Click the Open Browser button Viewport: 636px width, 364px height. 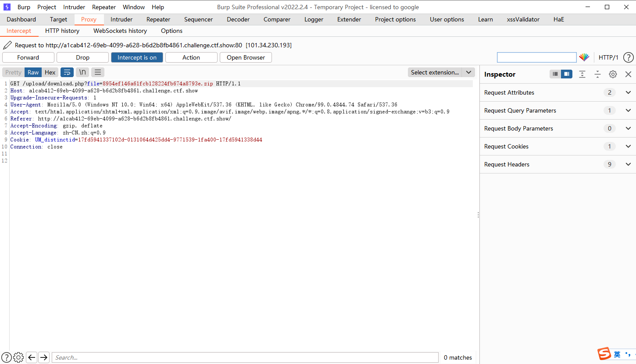[246, 57]
